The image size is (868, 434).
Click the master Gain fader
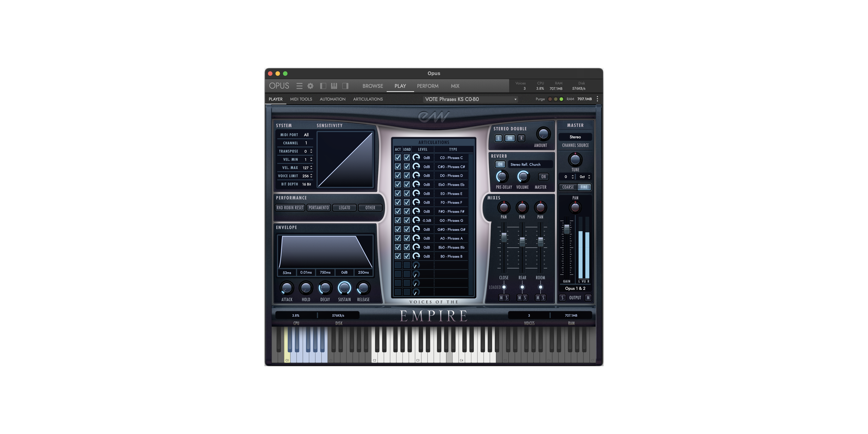coord(567,229)
